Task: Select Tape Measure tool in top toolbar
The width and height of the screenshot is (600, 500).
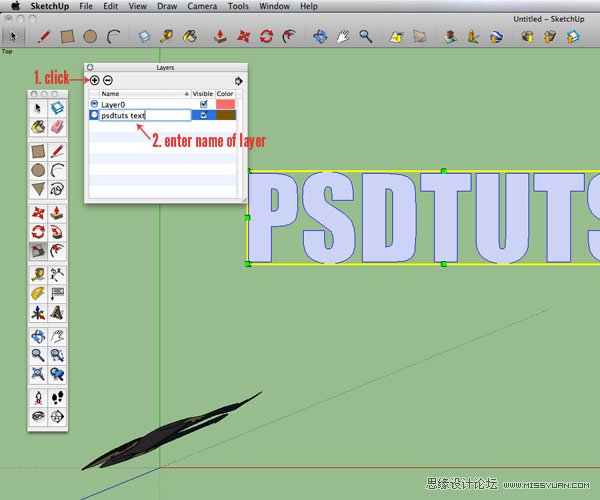Action: [x=167, y=37]
